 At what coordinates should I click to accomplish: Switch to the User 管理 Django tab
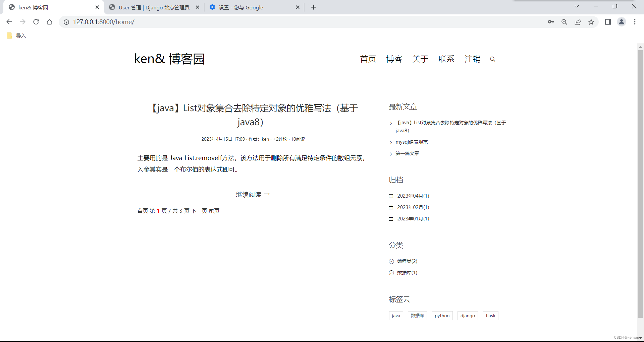(154, 7)
